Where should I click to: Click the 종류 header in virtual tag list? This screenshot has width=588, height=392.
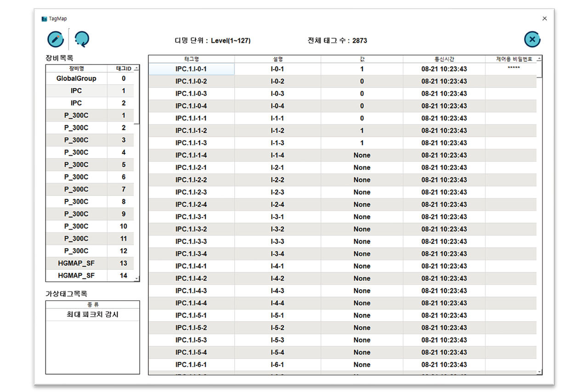[93, 304]
